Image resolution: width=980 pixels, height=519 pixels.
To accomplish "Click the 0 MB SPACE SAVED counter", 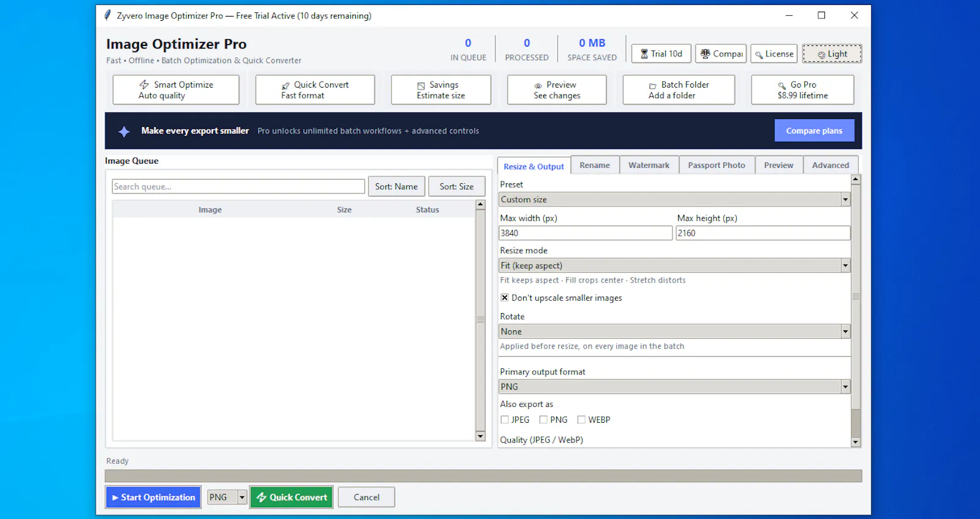I will pyautogui.click(x=592, y=49).
